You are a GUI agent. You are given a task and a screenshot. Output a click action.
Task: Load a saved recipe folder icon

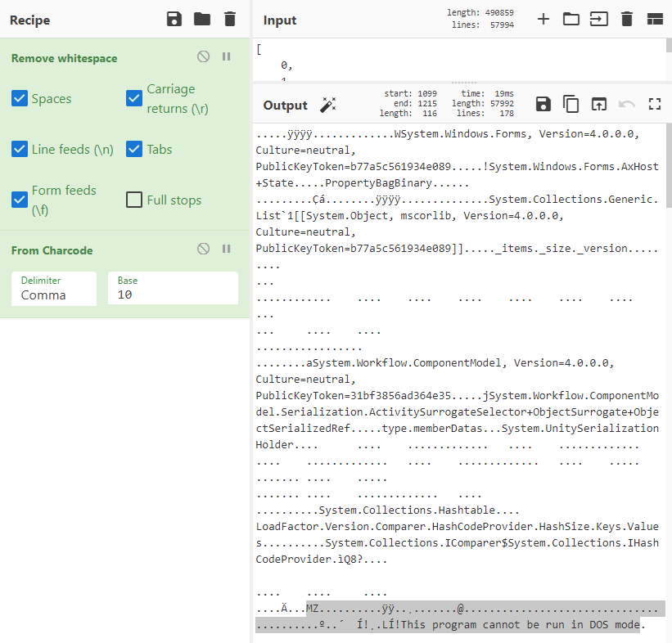pyautogui.click(x=202, y=20)
